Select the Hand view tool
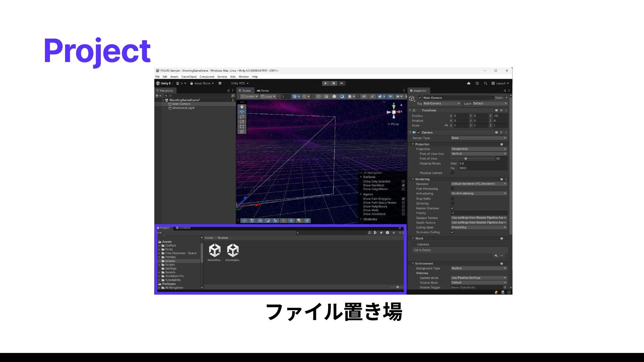Screen dimensions: 644x362 [242, 107]
